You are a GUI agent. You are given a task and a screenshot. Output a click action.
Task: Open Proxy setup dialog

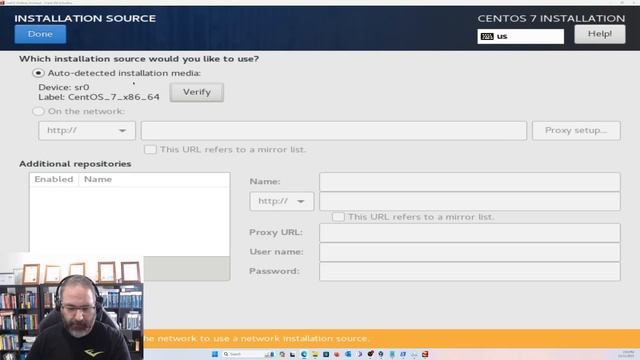576,131
